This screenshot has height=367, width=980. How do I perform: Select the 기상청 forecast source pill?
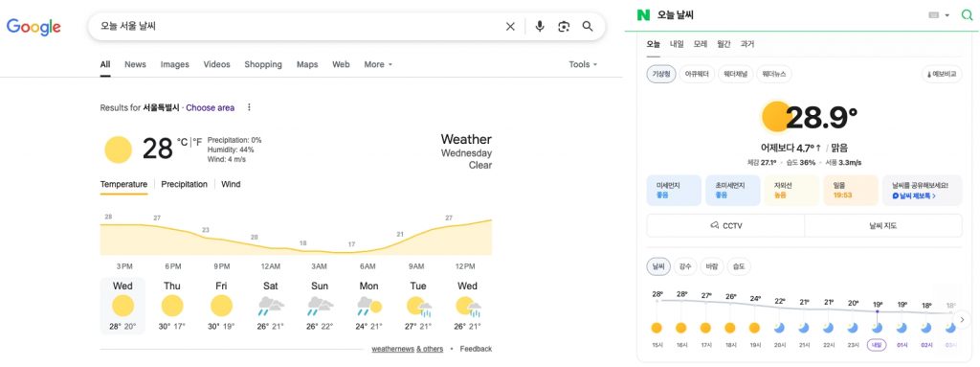pos(661,74)
